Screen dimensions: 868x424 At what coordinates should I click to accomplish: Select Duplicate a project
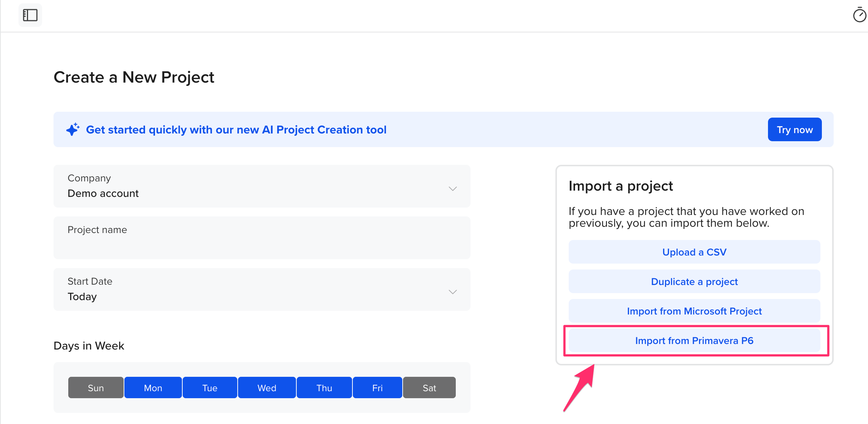pos(694,281)
